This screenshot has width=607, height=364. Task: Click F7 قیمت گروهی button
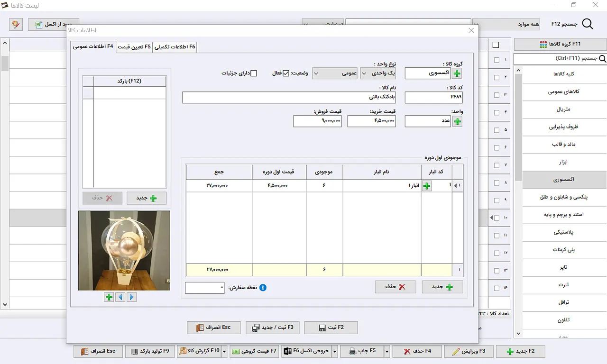[x=254, y=351]
